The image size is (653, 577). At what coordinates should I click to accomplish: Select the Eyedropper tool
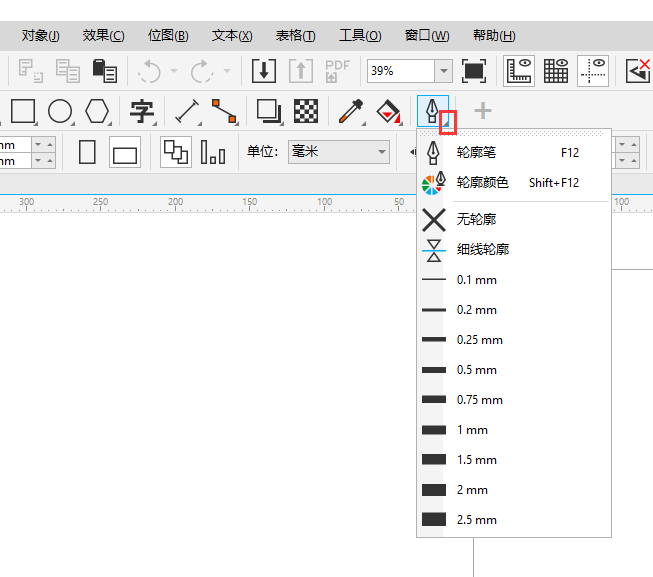pos(350,111)
